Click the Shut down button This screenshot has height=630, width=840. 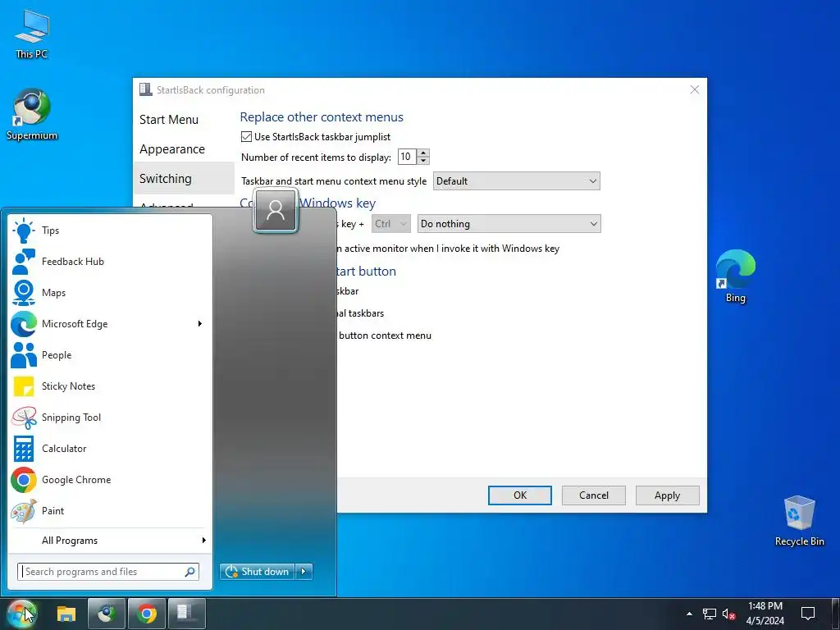[x=258, y=572]
